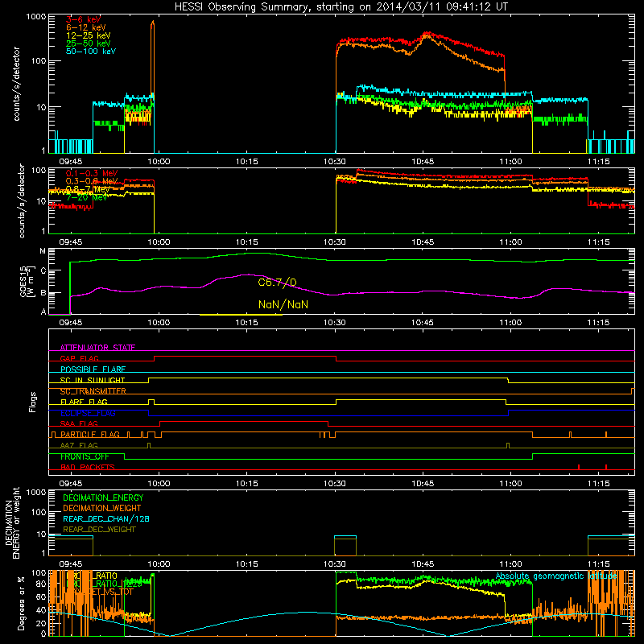This screenshot has width=644, height=644.
Task: Click the yellow flare interval bar in GOES panel
Action: tap(241, 315)
